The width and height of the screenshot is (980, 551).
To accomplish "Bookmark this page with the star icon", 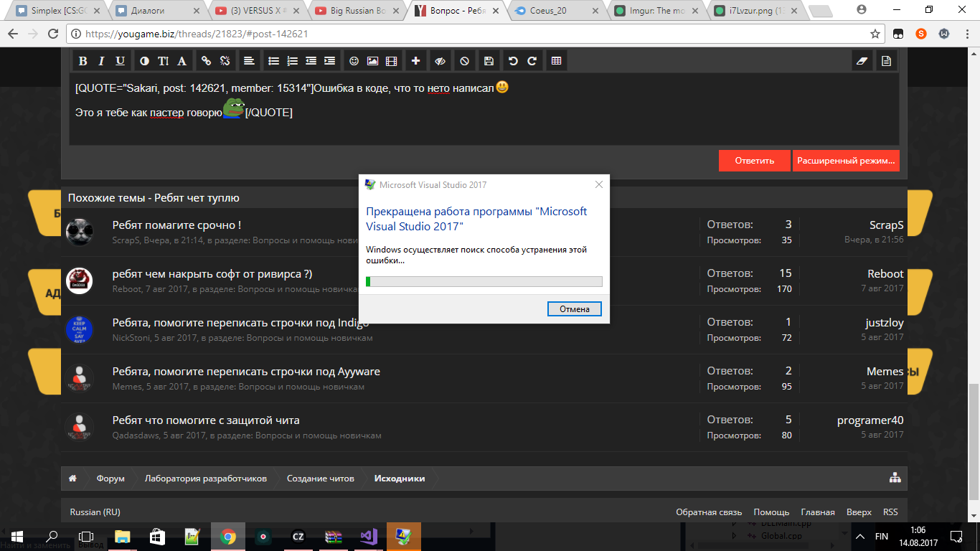I will pyautogui.click(x=875, y=34).
